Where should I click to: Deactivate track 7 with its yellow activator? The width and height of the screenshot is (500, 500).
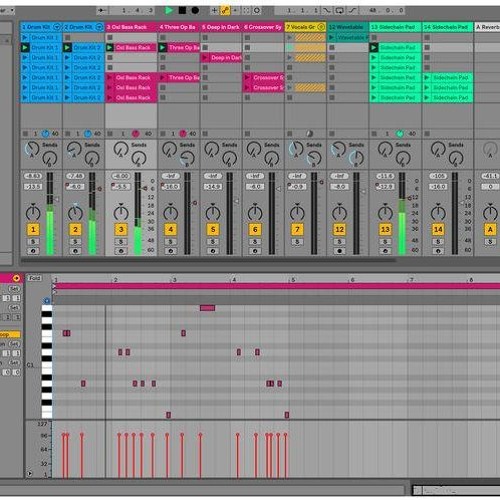[x=297, y=229]
